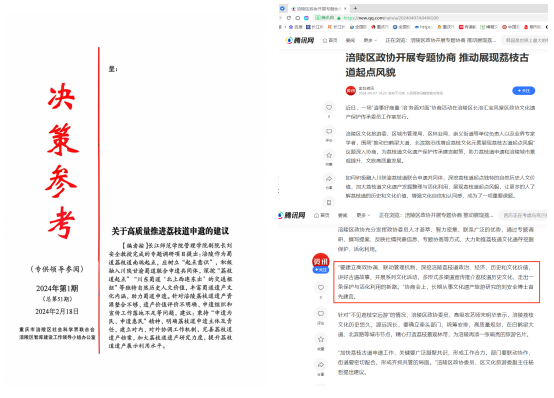The width and height of the screenshot is (554, 398).
Task: Click the search box in lower page header
Action: [523, 215]
